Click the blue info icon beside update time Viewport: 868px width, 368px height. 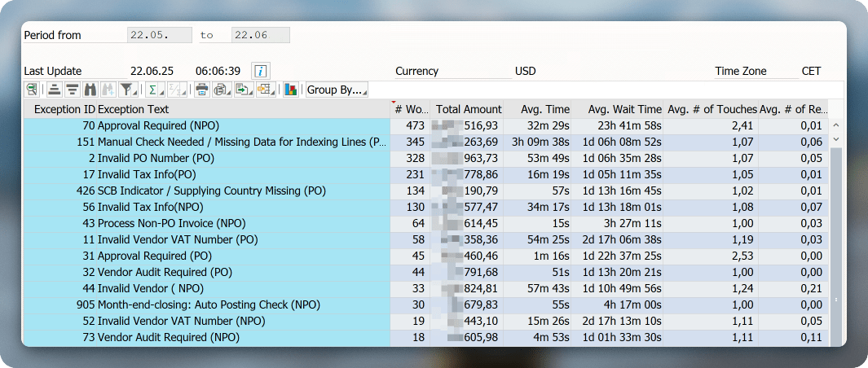[x=261, y=71]
